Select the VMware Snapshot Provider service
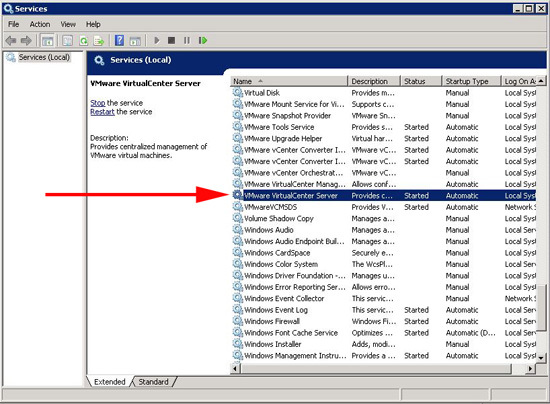This screenshot has height=404, width=550. tap(384, 115)
